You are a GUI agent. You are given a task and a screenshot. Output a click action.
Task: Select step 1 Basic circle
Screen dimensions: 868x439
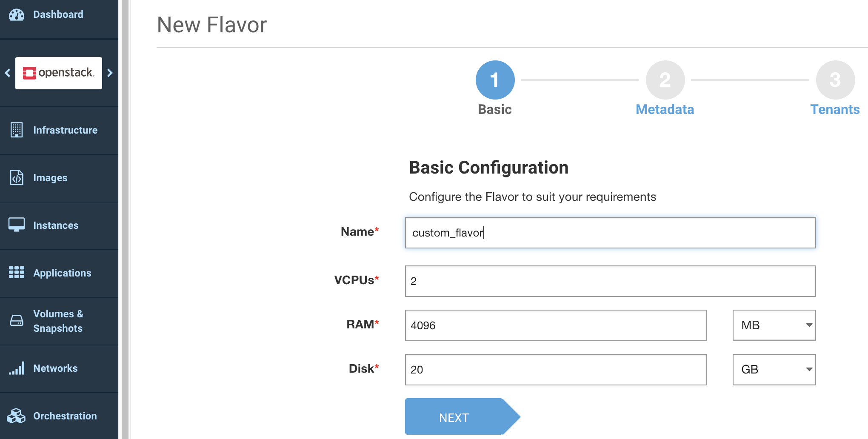pos(495,80)
